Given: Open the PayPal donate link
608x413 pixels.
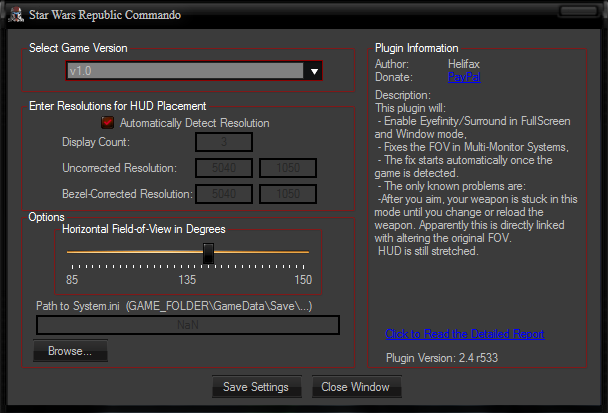Looking at the screenshot, I should (x=464, y=77).
